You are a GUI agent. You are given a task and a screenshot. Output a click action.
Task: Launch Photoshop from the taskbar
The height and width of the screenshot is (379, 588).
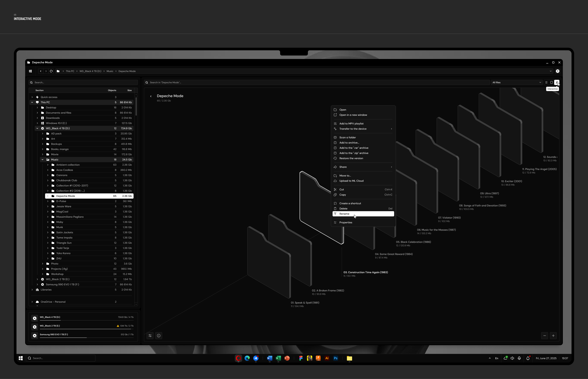click(336, 358)
